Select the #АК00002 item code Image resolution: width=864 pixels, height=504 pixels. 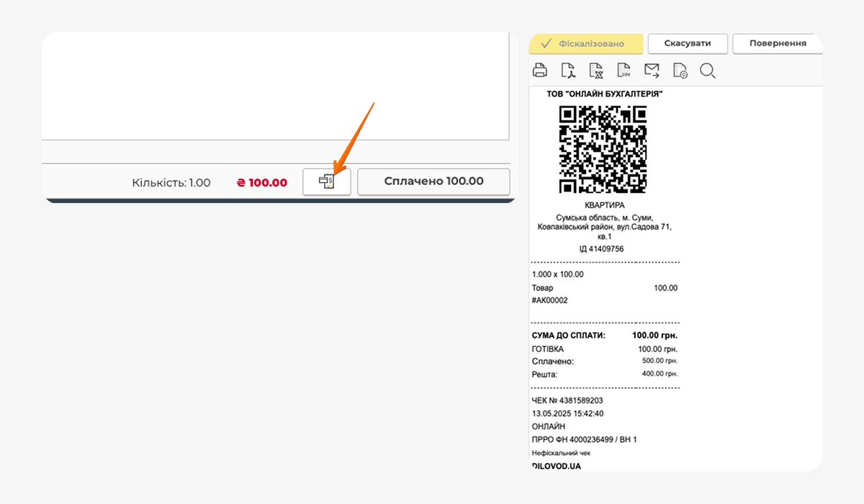[549, 300]
